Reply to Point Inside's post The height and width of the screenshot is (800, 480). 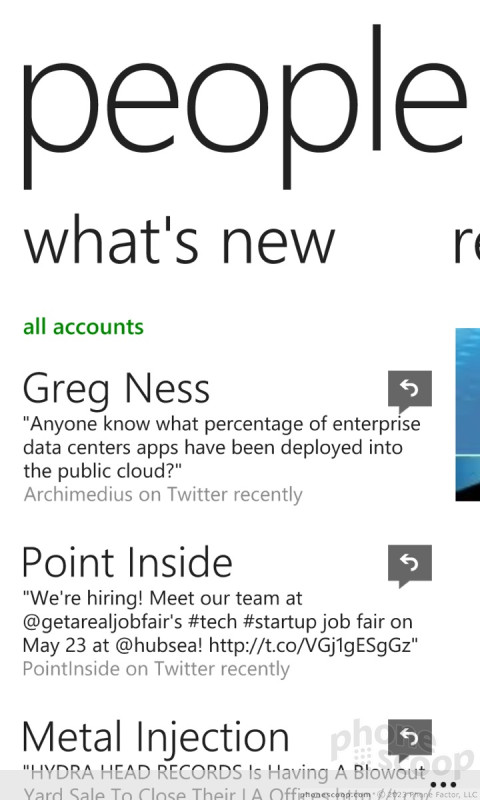coord(410,565)
